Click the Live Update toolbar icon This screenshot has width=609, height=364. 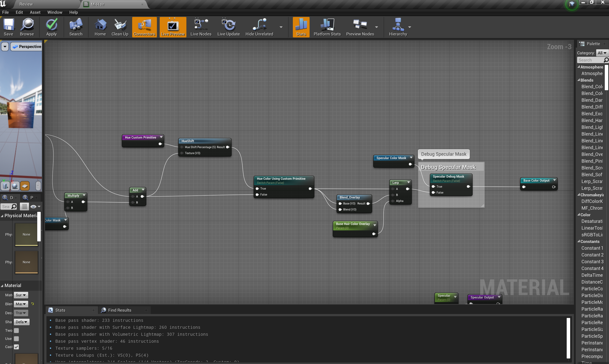(228, 27)
